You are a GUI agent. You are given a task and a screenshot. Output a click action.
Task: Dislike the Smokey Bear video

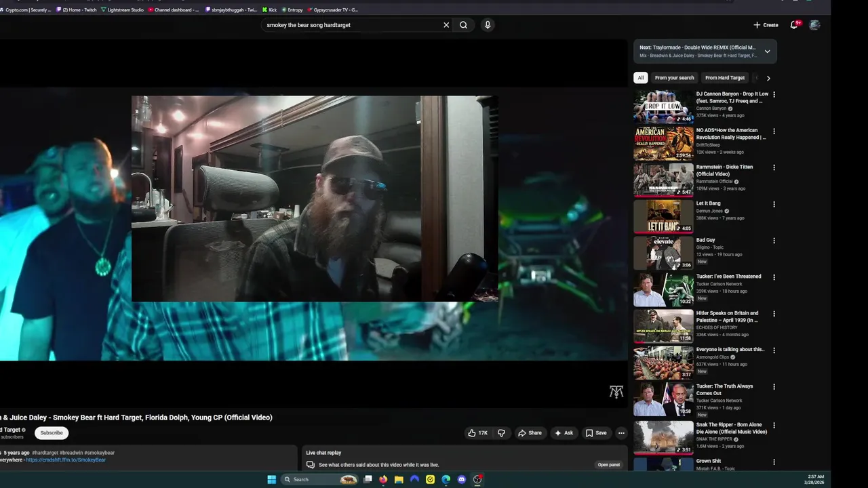(501, 433)
